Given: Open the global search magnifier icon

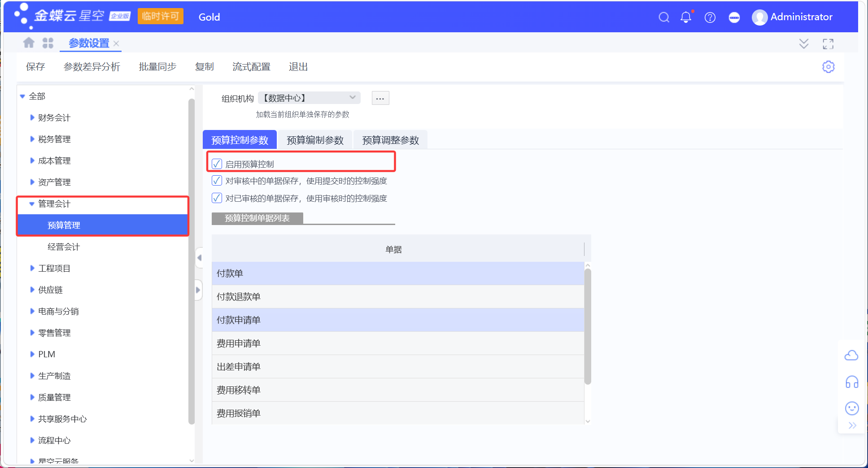Looking at the screenshot, I should [x=664, y=17].
